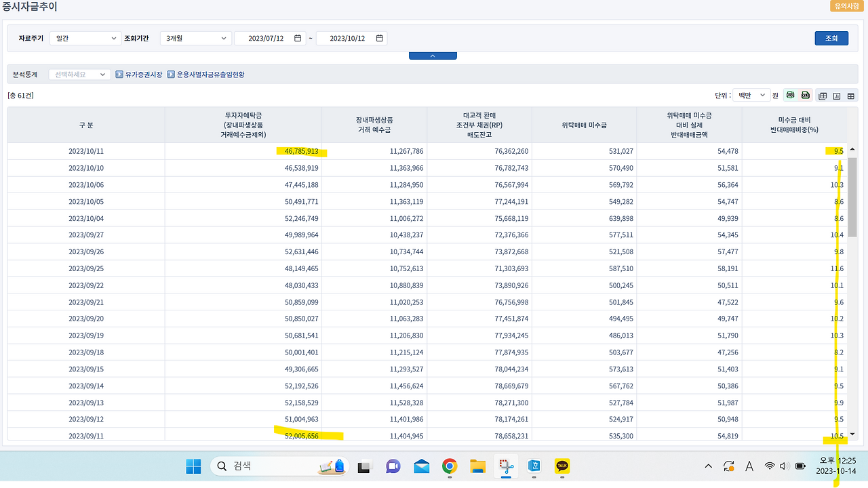Open calendar for end date 2023/10/12
Image resolution: width=868 pixels, height=488 pixels.
point(380,39)
